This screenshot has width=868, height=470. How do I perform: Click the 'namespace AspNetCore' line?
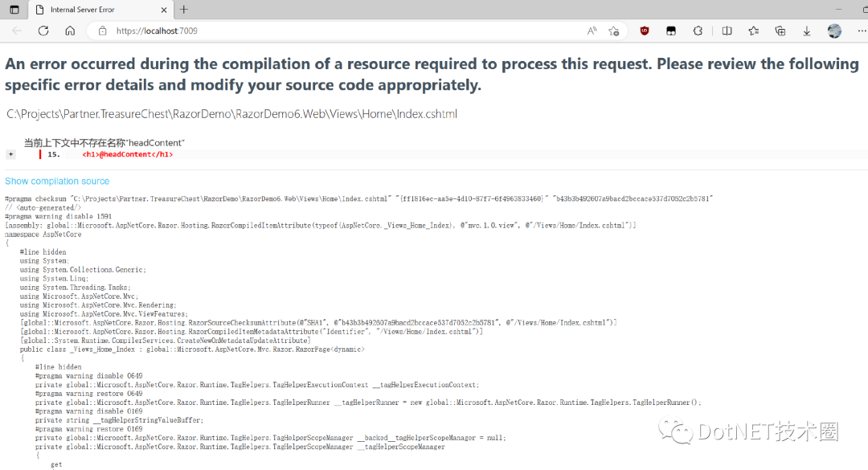pos(43,234)
